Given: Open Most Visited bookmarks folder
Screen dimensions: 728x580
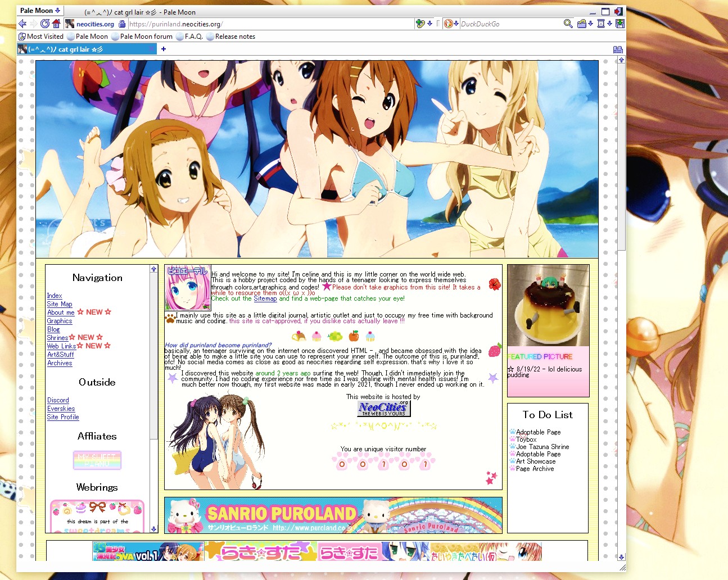Looking at the screenshot, I should [41, 37].
